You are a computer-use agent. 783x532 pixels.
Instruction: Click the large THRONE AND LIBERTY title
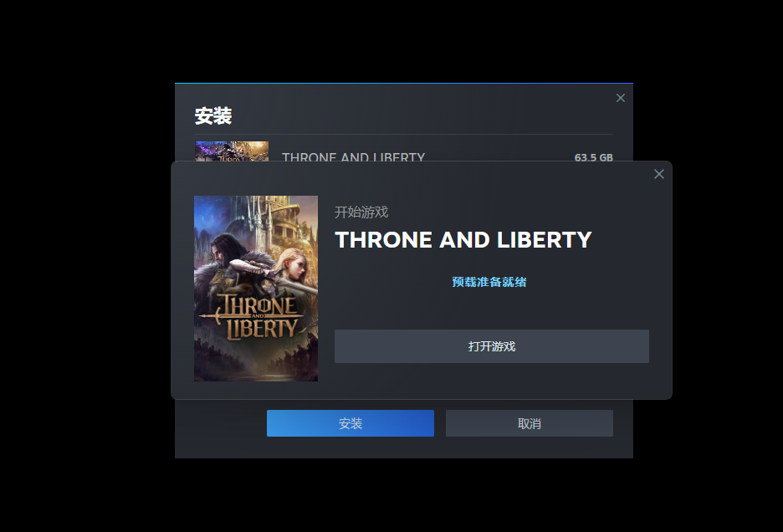pos(463,240)
